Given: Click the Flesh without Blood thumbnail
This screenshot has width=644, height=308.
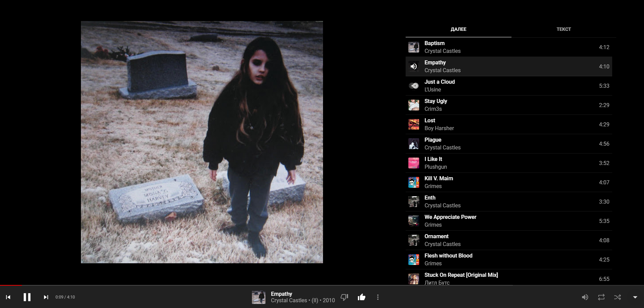Looking at the screenshot, I should tap(414, 260).
